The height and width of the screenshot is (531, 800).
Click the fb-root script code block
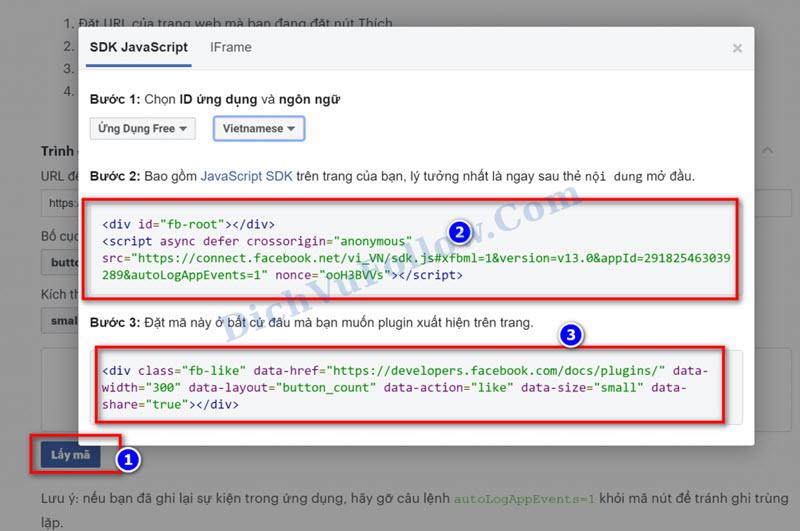point(410,248)
